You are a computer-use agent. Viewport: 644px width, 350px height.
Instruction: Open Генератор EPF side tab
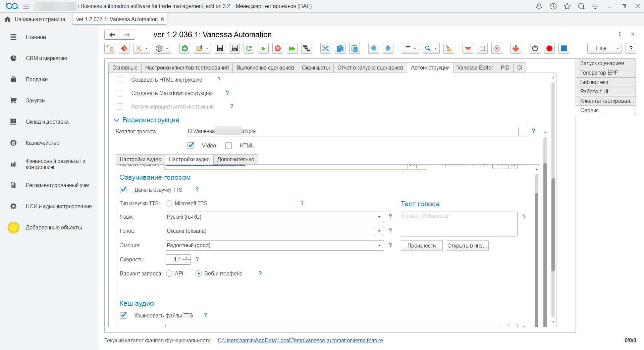click(606, 73)
